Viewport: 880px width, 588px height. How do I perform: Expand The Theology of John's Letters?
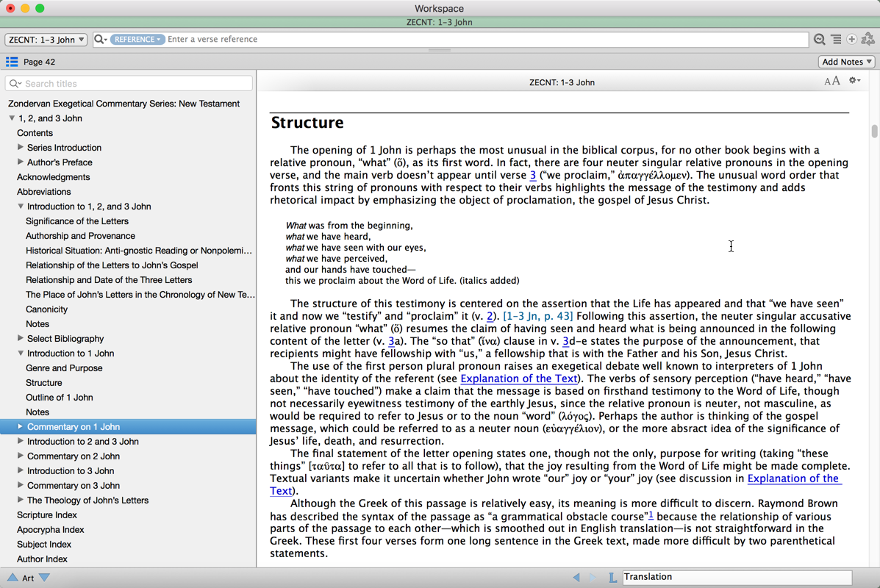click(x=21, y=500)
